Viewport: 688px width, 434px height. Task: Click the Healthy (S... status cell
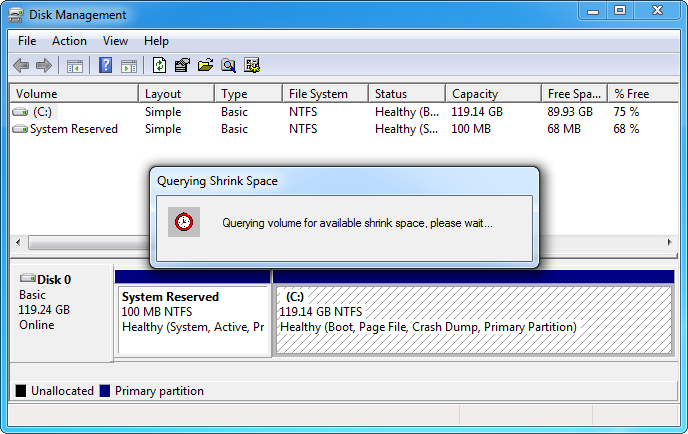tap(406, 129)
